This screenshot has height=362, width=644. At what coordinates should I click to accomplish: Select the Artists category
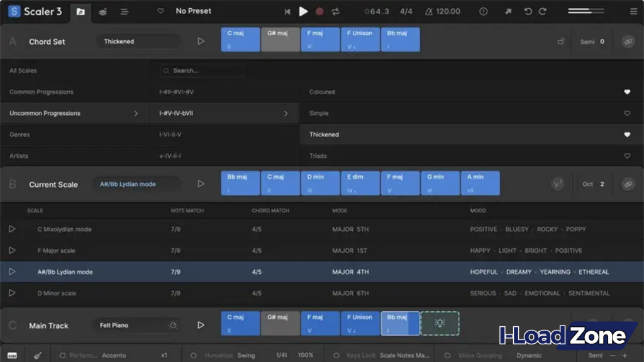click(x=19, y=156)
